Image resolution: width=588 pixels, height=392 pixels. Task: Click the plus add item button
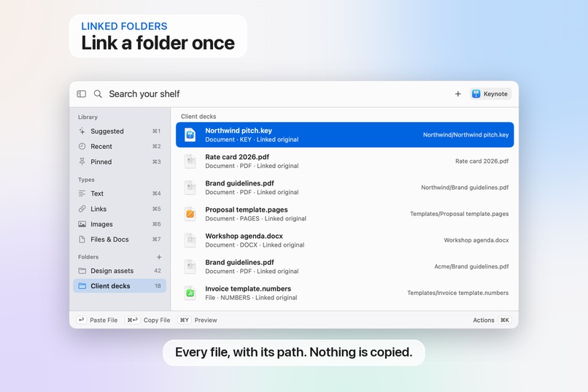[458, 93]
